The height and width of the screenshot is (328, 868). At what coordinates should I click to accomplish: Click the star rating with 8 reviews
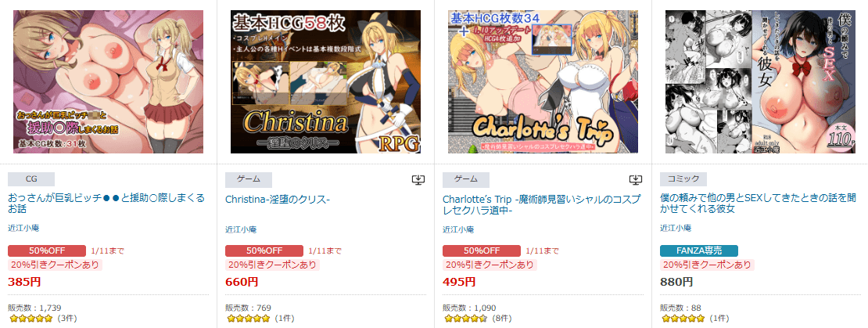point(465,319)
